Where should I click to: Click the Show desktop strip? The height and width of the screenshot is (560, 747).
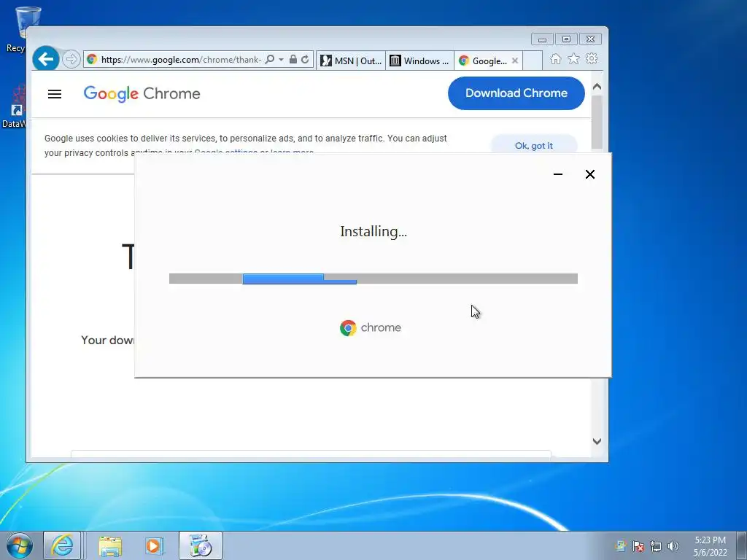(742, 545)
